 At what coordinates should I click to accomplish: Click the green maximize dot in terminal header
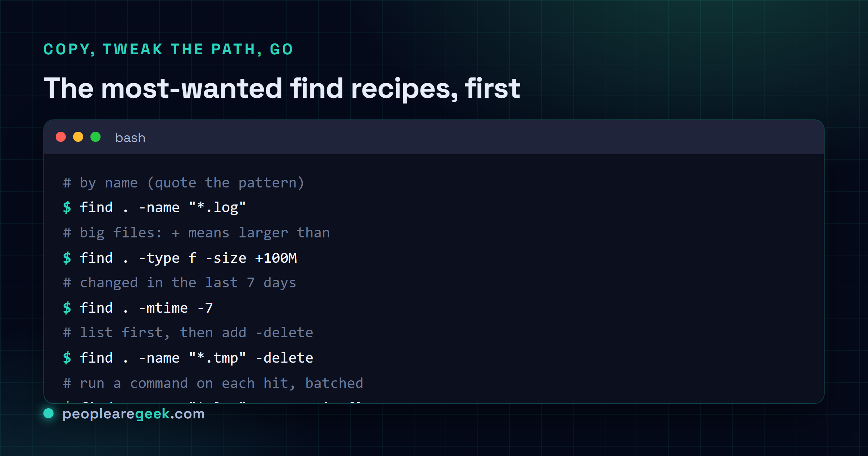(x=95, y=137)
